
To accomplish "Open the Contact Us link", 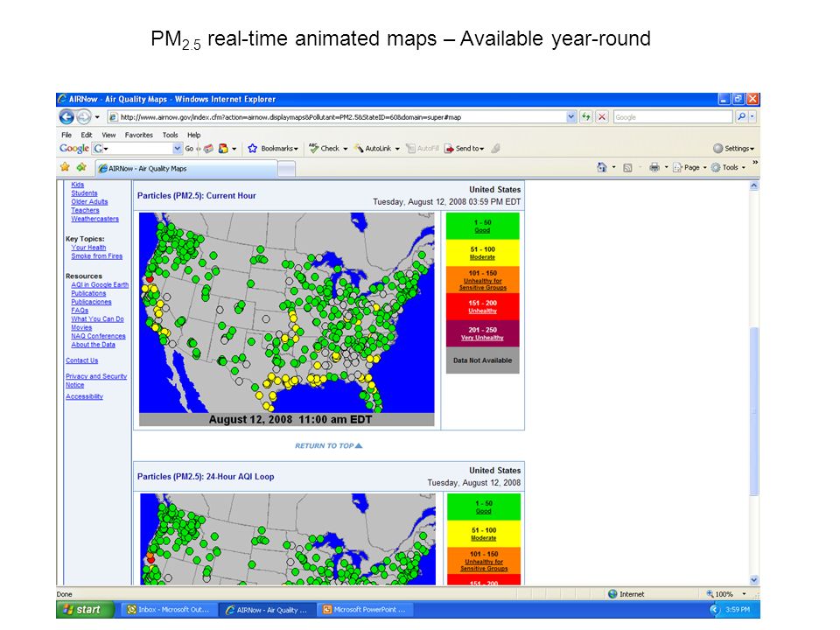I will click(82, 361).
